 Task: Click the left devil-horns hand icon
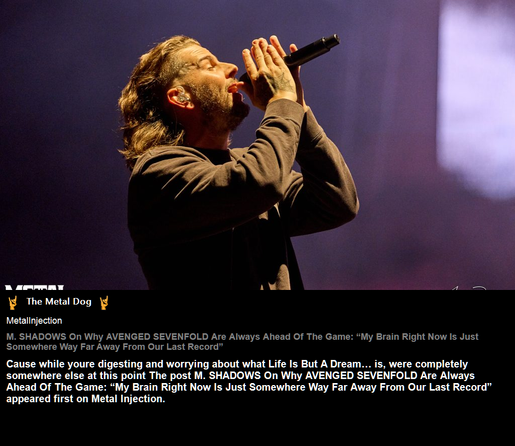coord(13,303)
